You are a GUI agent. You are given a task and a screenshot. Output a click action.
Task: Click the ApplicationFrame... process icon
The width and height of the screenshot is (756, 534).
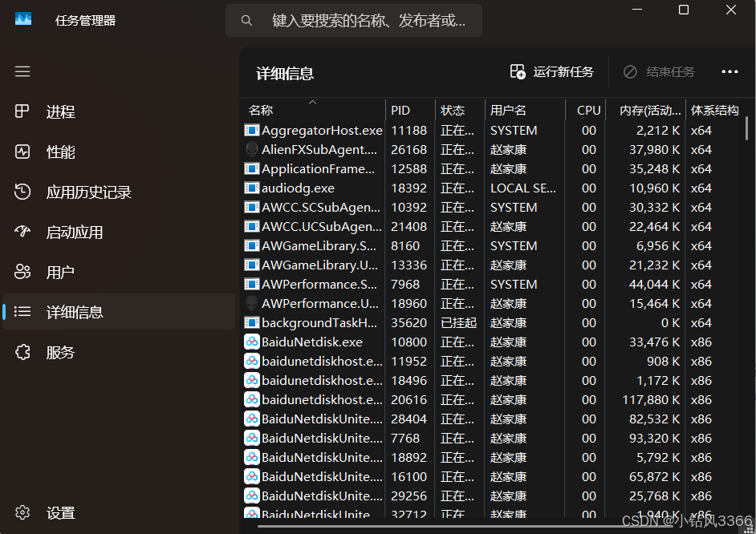[252, 168]
